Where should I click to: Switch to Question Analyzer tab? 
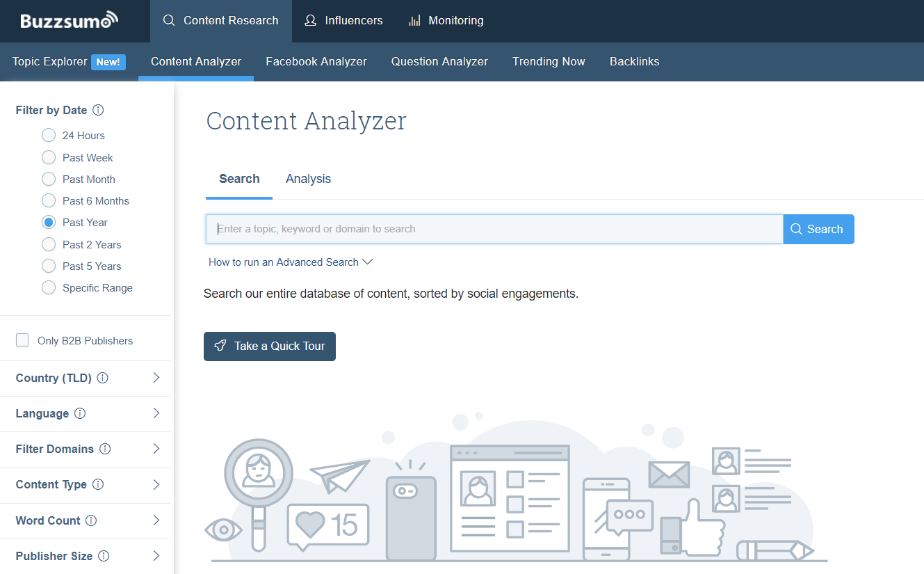point(439,61)
